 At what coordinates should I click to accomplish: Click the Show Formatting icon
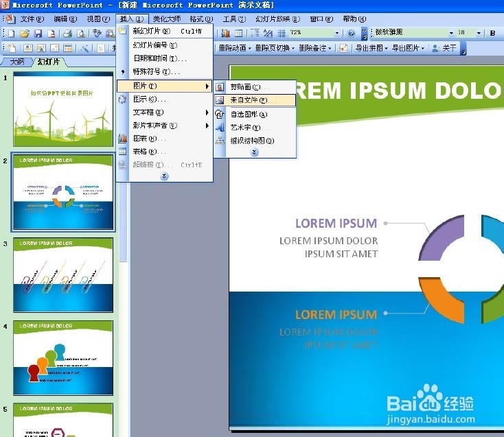(268, 33)
